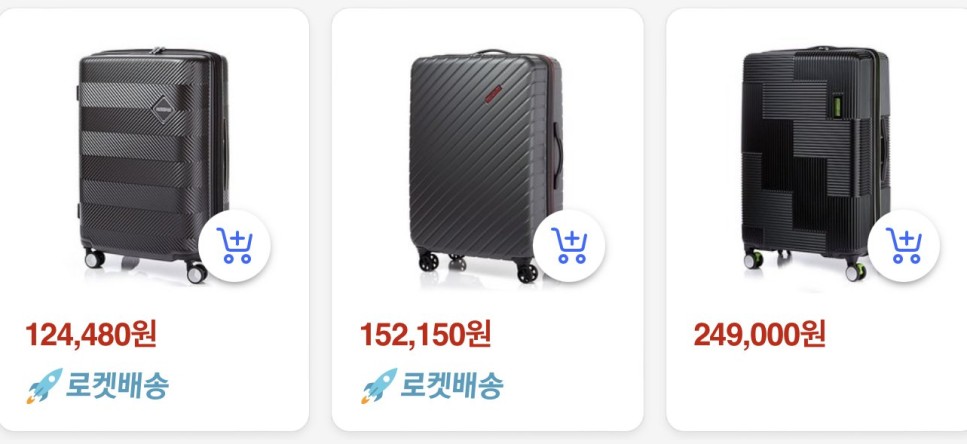Image resolution: width=967 pixels, height=444 pixels.
Task: Click top handle of the middle suitcase
Action: coord(493,52)
